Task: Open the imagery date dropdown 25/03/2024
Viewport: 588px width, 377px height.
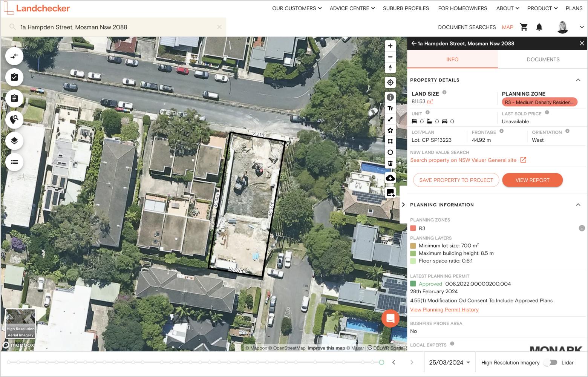Action: coord(450,362)
